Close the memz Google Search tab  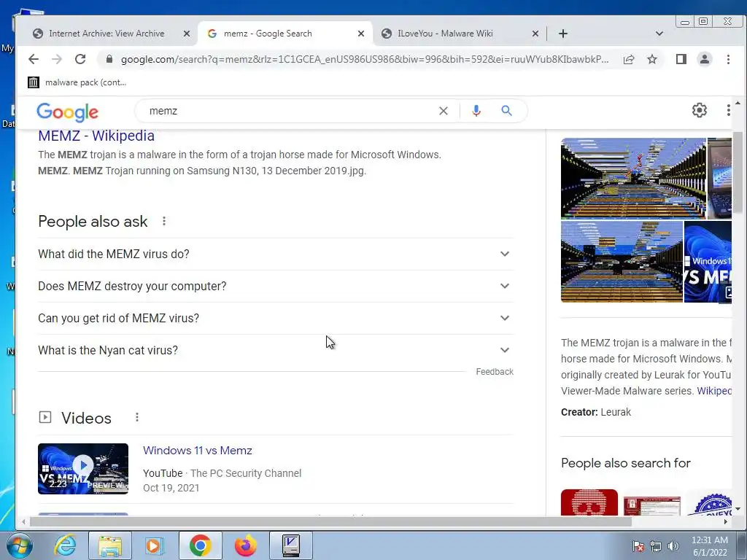(361, 34)
